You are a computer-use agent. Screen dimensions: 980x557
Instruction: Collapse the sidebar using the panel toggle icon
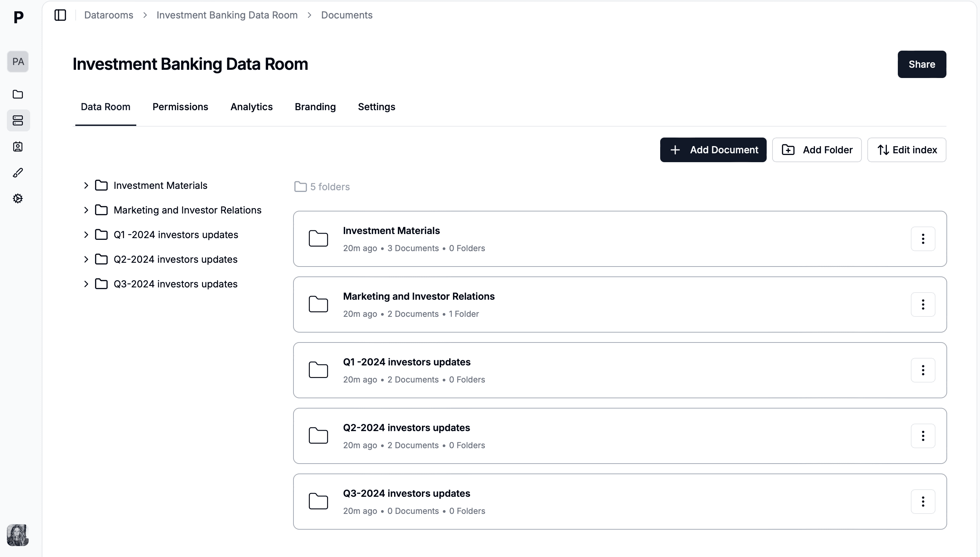click(x=60, y=15)
